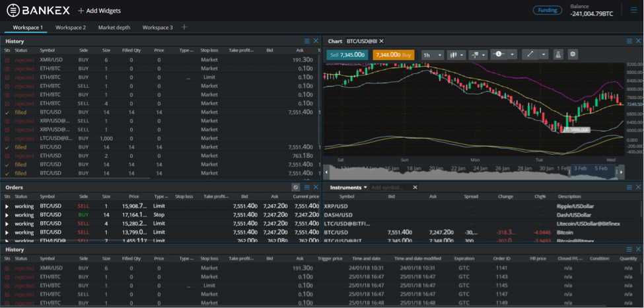Open the Add Widgets menu

[99, 11]
